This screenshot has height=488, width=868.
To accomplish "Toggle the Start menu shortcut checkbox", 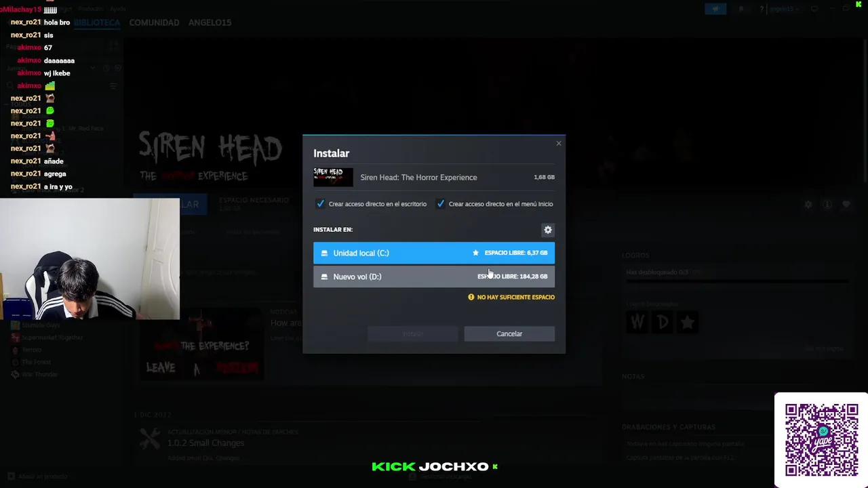I will point(440,203).
